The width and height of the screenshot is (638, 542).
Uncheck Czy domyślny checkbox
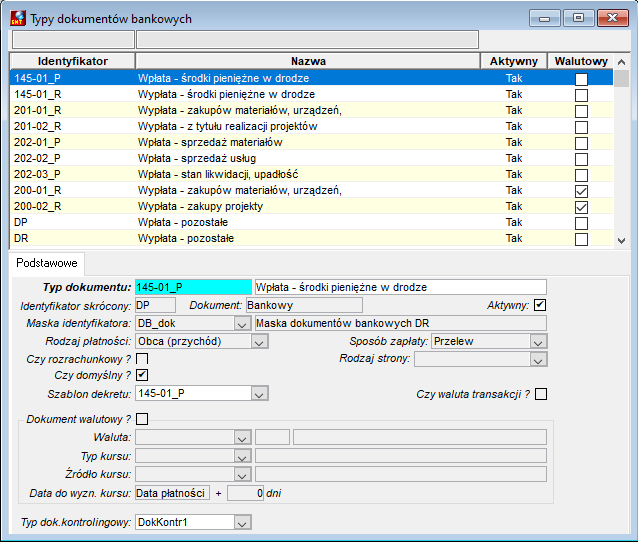coord(142,375)
